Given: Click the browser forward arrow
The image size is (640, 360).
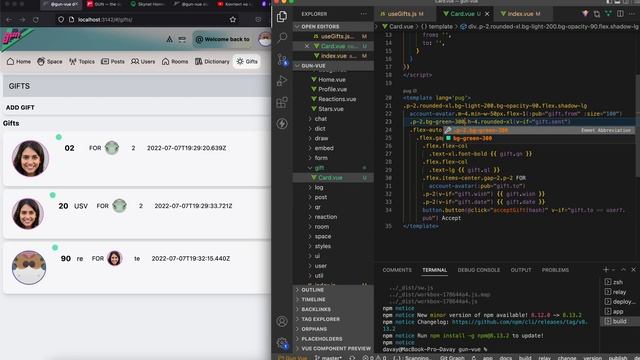Looking at the screenshot, I should pos(22,20).
